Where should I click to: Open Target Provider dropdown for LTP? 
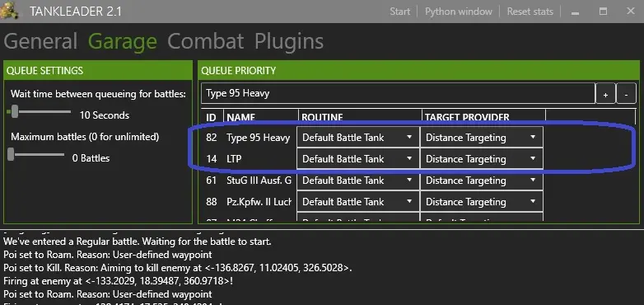[482, 158]
